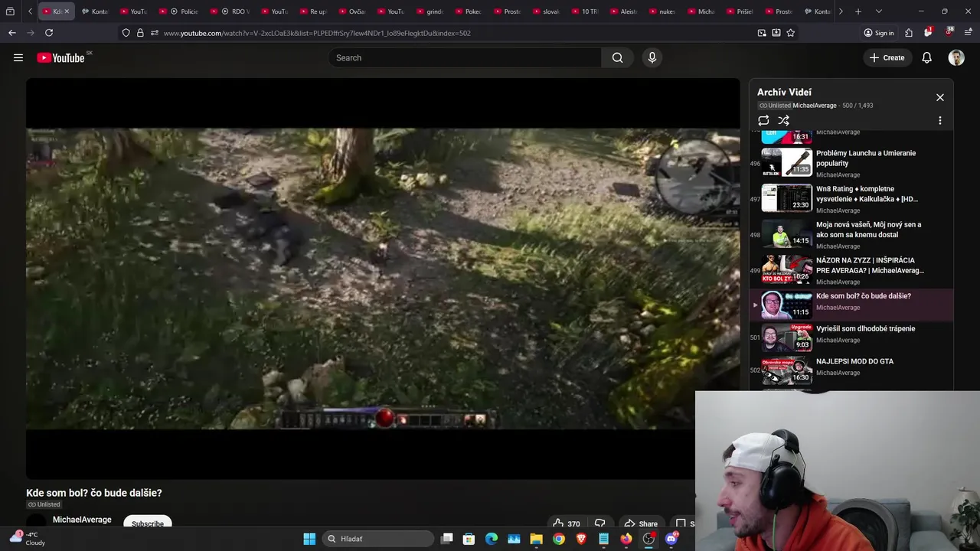Go back to the previous page
980x551 pixels.
click(12, 33)
